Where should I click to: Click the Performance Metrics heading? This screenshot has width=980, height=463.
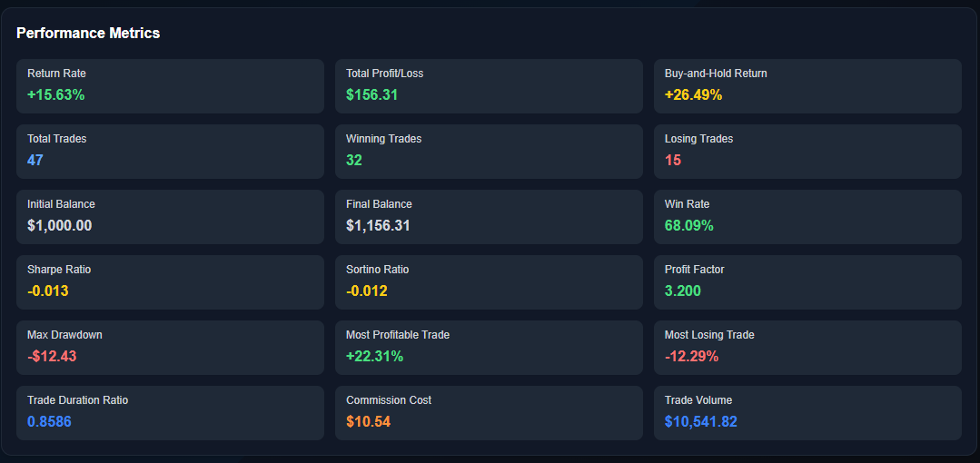point(88,33)
